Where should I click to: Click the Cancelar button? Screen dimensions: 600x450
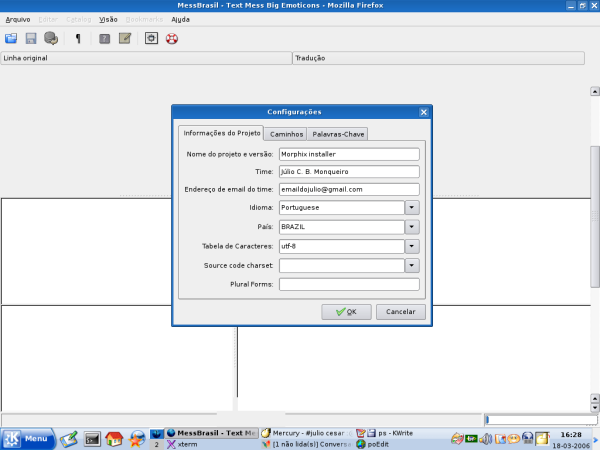(401, 312)
